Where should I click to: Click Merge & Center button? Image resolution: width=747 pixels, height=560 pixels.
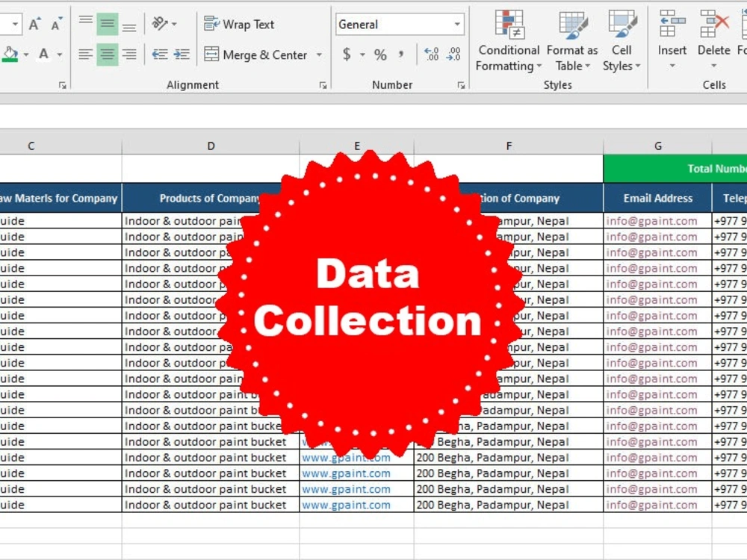pos(255,55)
